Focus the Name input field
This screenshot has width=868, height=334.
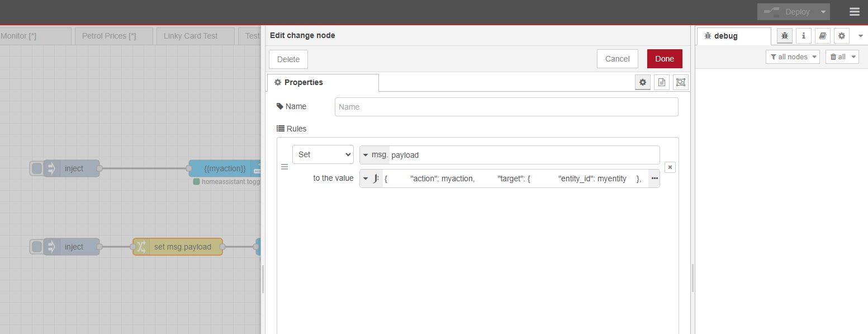coord(506,107)
